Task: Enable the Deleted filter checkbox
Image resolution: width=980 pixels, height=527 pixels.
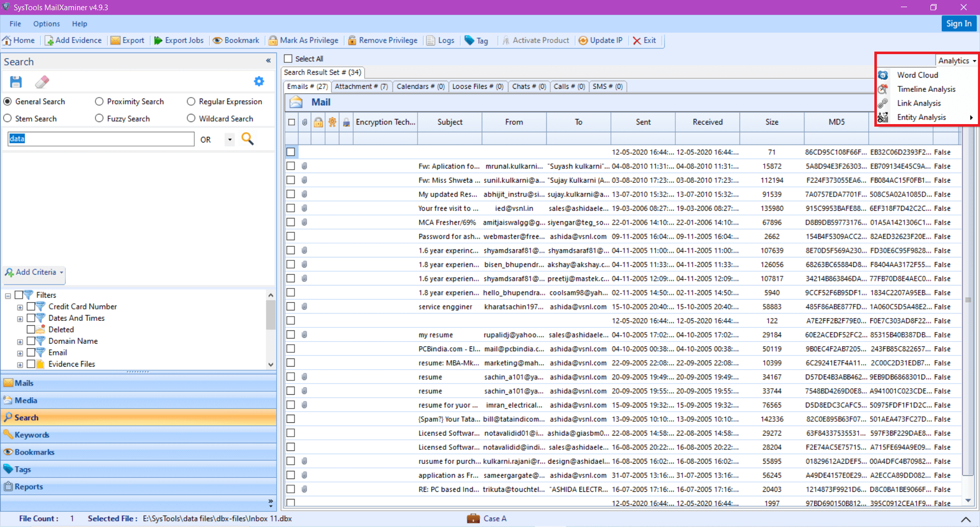Action: pos(31,329)
